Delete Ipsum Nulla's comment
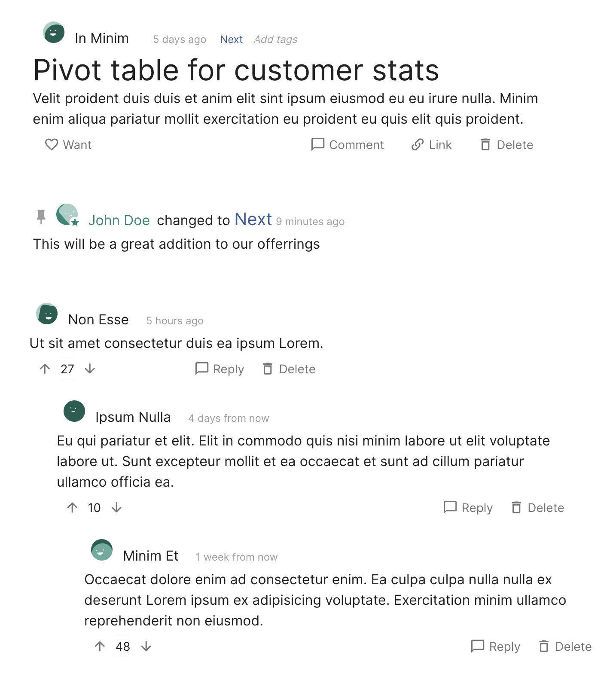Screen dimensions: 616x677 [x=537, y=508]
